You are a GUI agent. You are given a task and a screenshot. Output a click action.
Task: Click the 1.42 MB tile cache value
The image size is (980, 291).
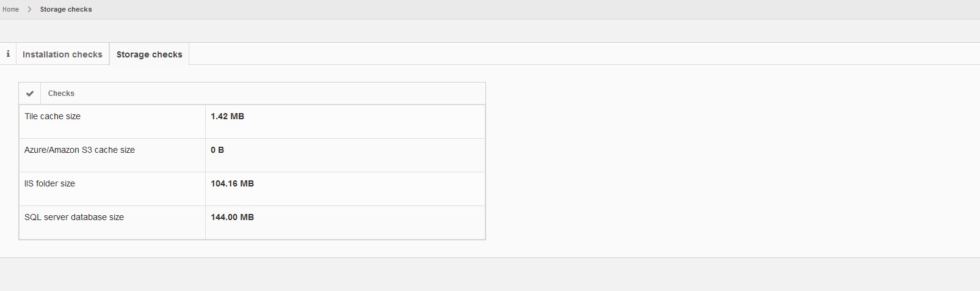227,116
